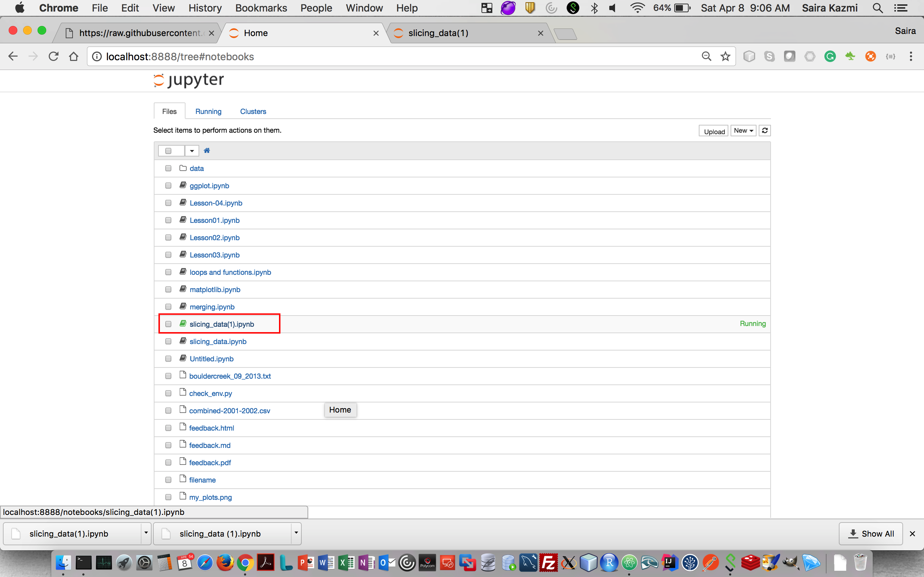Switch to the Running tab
924x577 pixels.
[208, 111]
